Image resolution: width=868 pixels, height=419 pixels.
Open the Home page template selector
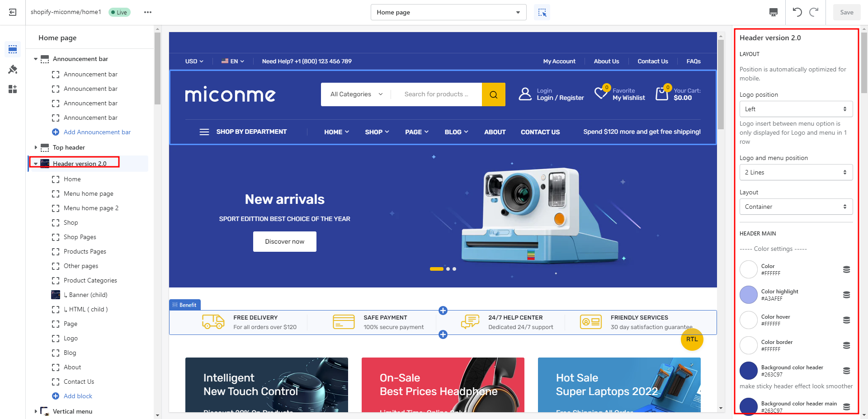448,12
